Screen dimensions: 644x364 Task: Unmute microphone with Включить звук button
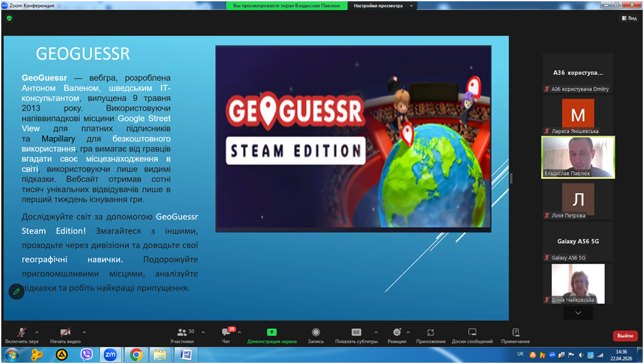[x=22, y=335]
